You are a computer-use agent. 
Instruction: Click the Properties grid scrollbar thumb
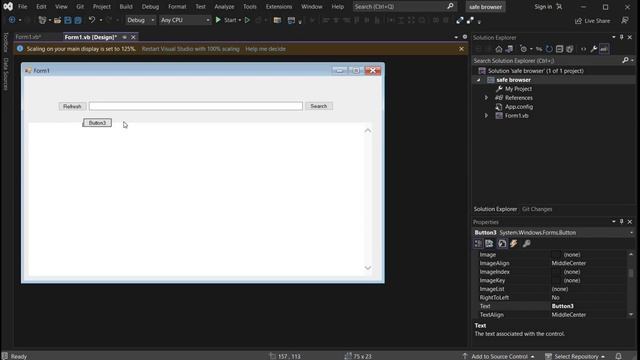point(631,273)
